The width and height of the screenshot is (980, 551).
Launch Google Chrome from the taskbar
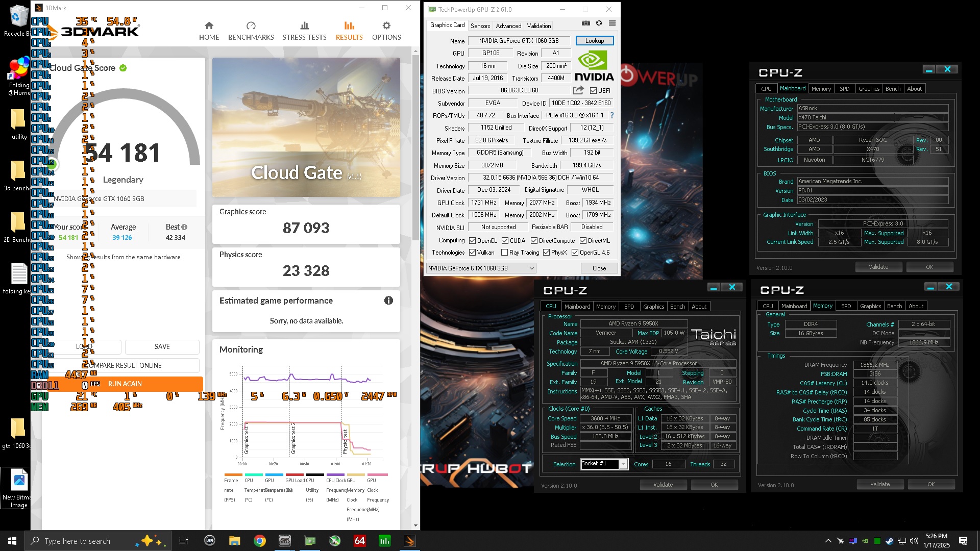pos(260,541)
